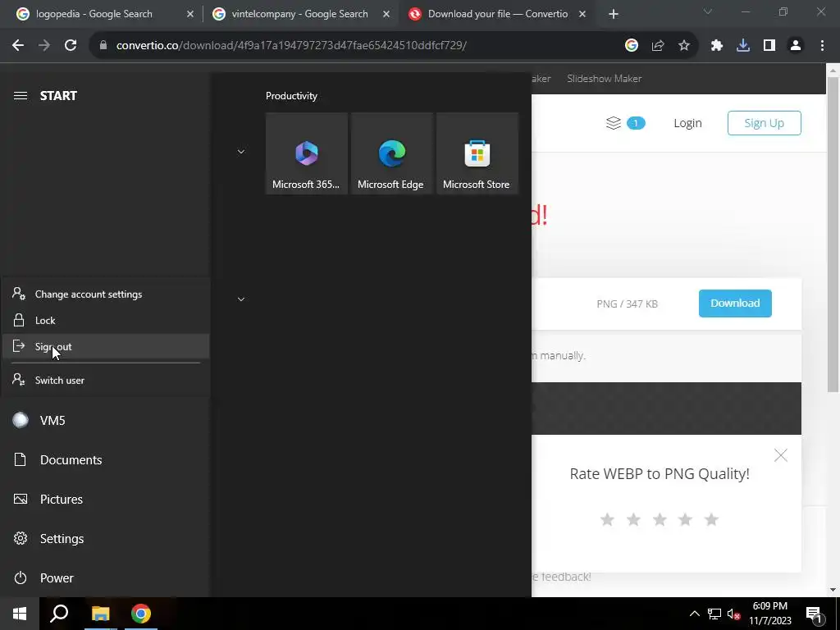Open the Microsoft Store tile

tap(477, 153)
